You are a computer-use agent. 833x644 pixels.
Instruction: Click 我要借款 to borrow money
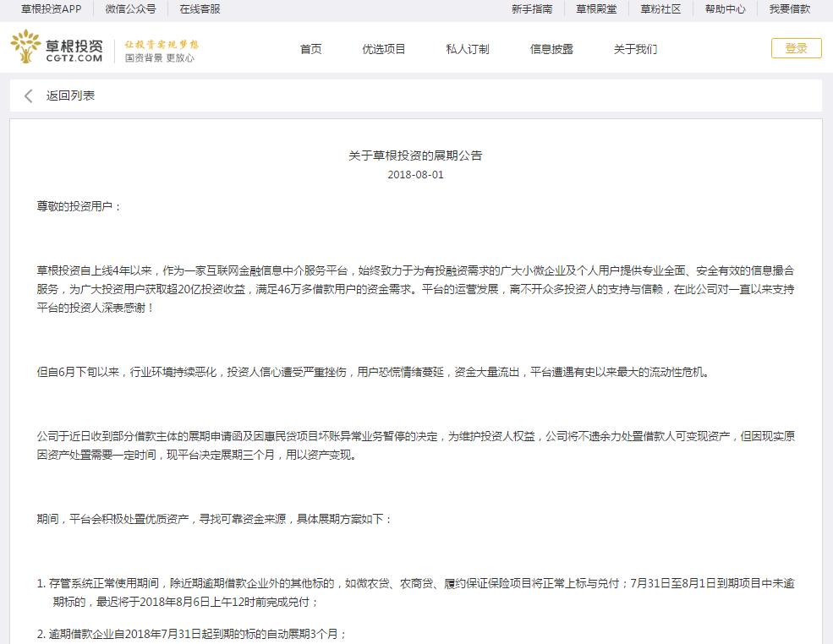(x=790, y=10)
